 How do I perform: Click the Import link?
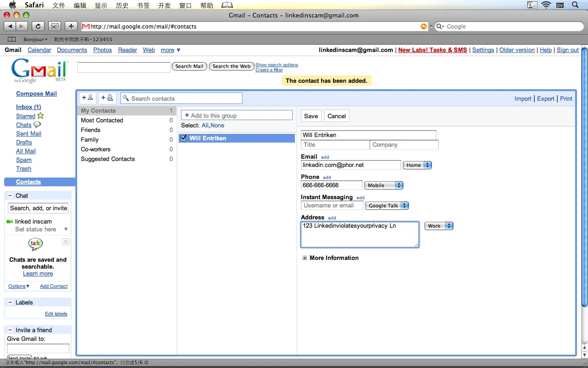pyautogui.click(x=523, y=98)
